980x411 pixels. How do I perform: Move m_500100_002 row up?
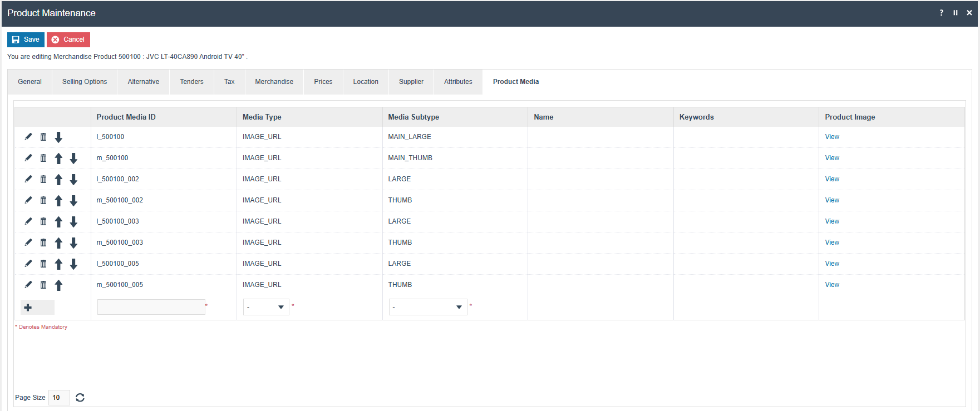click(58, 201)
